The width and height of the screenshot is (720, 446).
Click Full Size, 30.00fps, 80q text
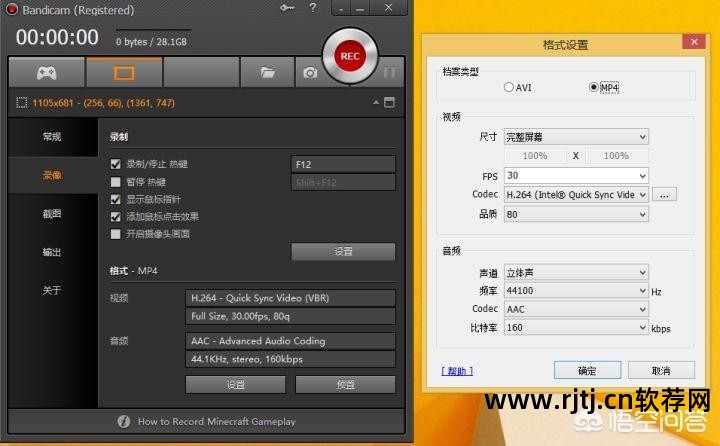[241, 316]
